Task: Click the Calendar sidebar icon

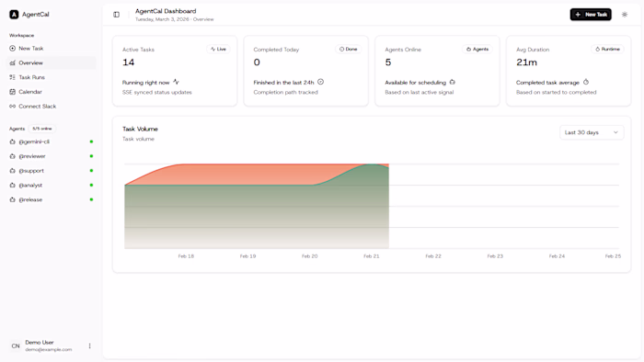Action: (x=12, y=92)
